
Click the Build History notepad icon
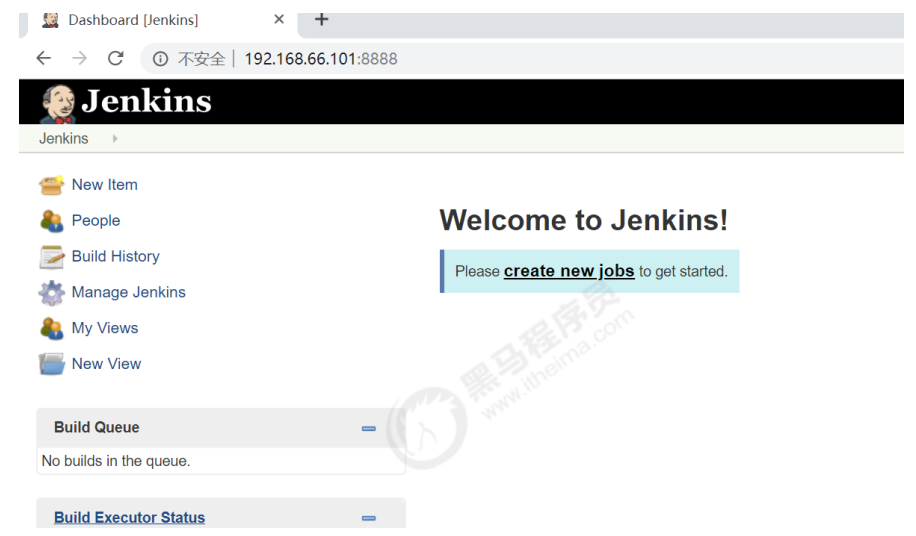pos(51,257)
